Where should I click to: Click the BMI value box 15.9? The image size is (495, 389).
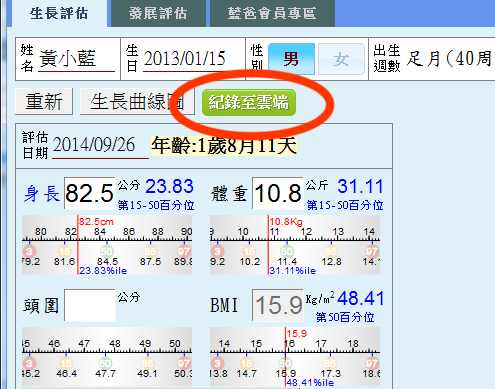[x=278, y=305]
